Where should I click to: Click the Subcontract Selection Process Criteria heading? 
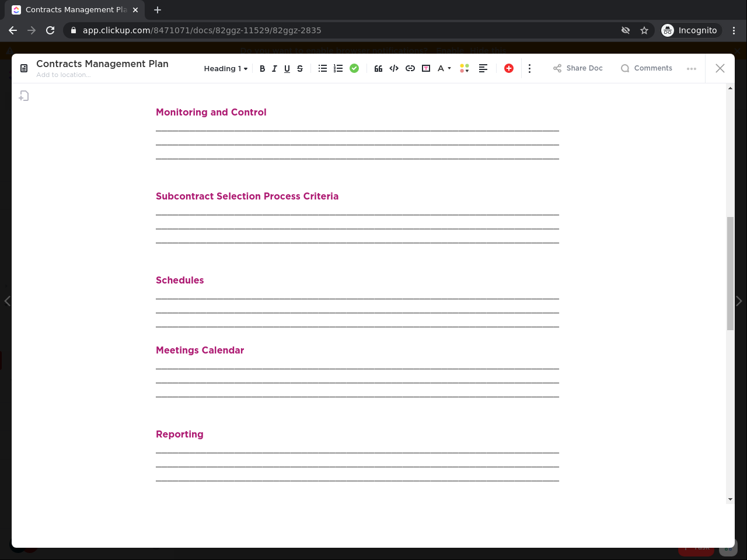247,196
